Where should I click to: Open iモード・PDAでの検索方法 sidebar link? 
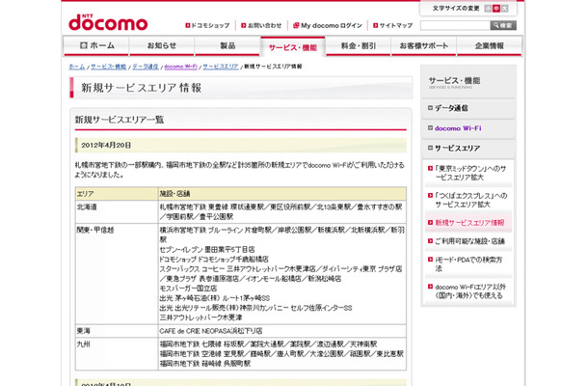[468, 264]
